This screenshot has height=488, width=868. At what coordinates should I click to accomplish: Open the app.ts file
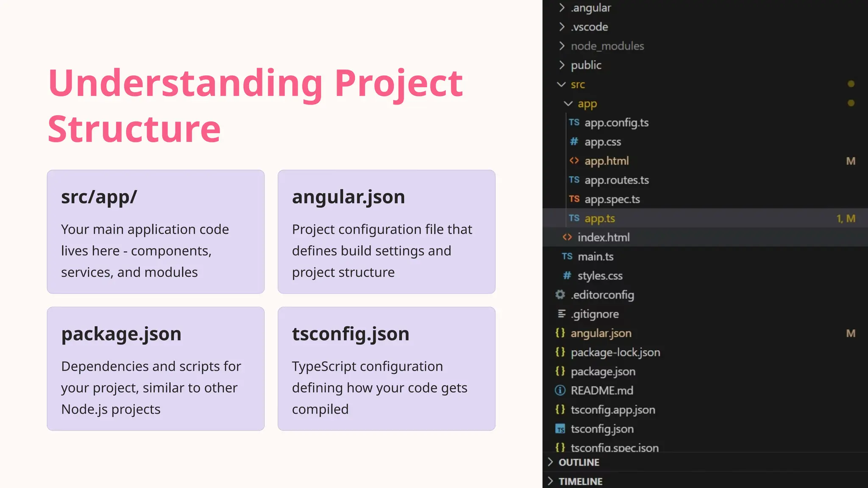tap(599, 218)
